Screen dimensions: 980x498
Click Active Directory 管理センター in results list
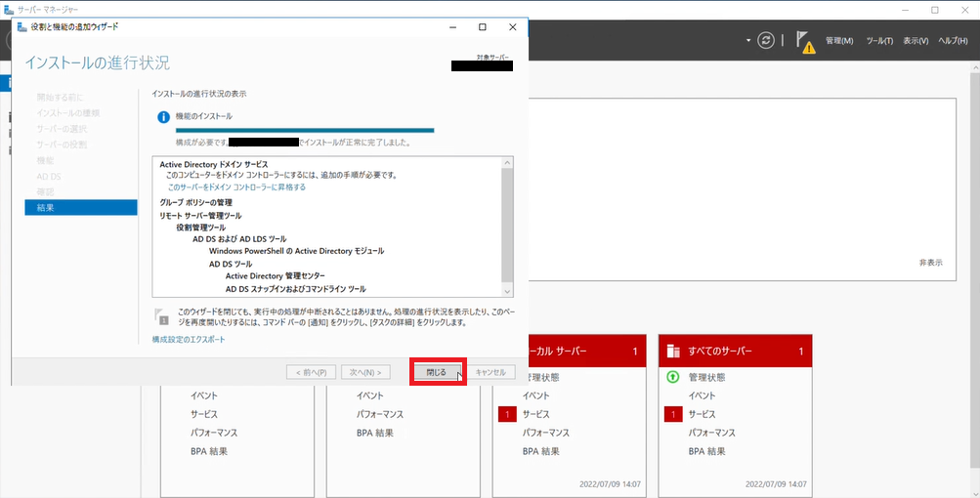coord(275,275)
